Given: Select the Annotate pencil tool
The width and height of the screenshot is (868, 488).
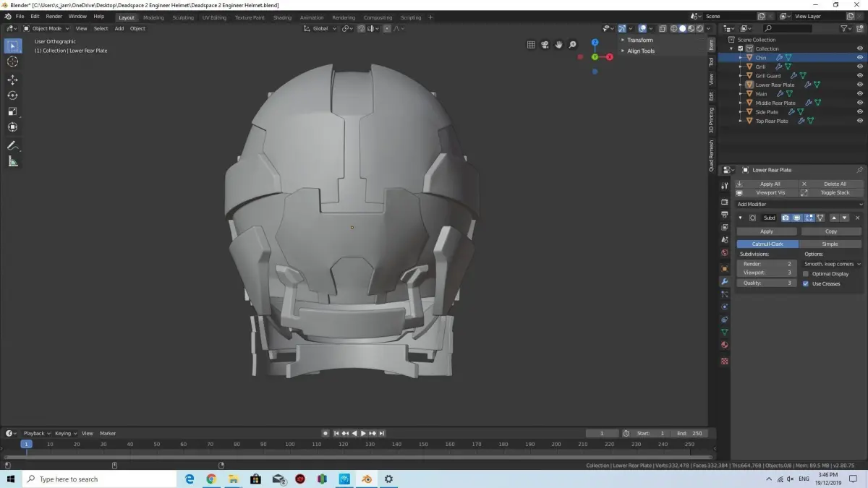Looking at the screenshot, I should pyautogui.click(x=12, y=146).
